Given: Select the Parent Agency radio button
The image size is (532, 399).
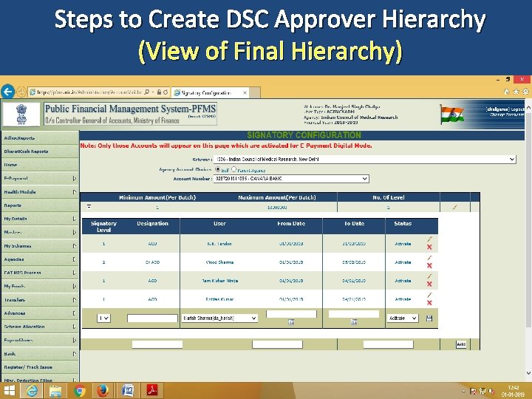Looking at the screenshot, I should click(233, 169).
